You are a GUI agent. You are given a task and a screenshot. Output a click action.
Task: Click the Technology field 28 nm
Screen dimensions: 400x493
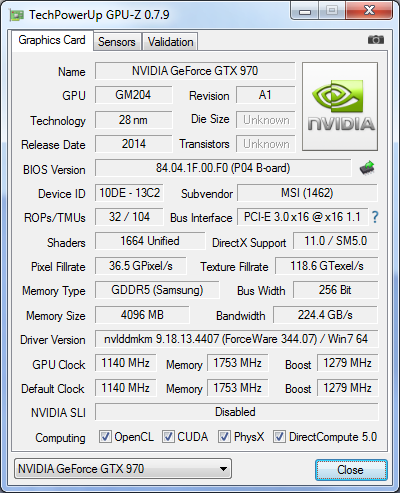(x=133, y=120)
